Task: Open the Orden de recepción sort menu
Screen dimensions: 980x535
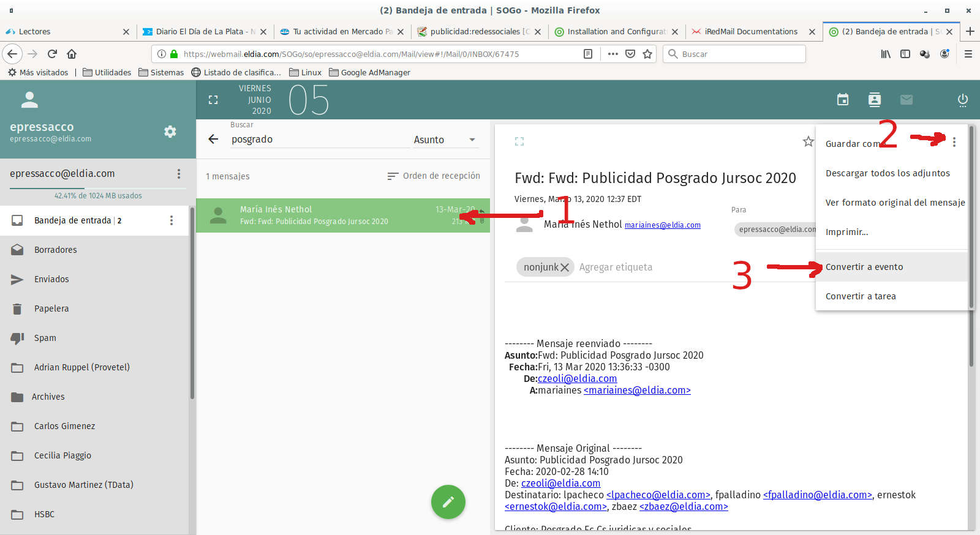Action: [x=434, y=176]
